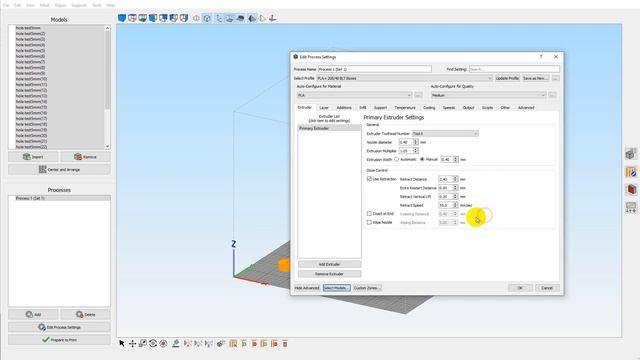Image resolution: width=640 pixels, height=360 pixels.
Task: Click the red cube cross-section icon on right sidebar
Action: click(x=631, y=189)
